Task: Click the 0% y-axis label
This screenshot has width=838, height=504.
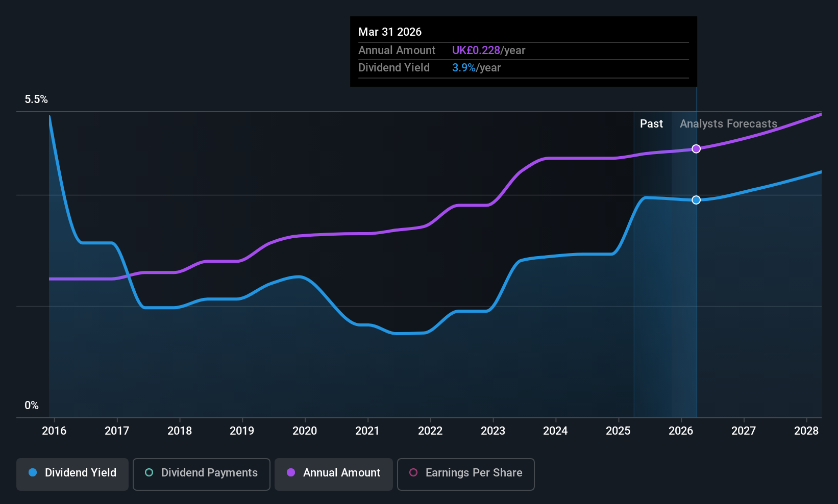Action: pos(32,406)
